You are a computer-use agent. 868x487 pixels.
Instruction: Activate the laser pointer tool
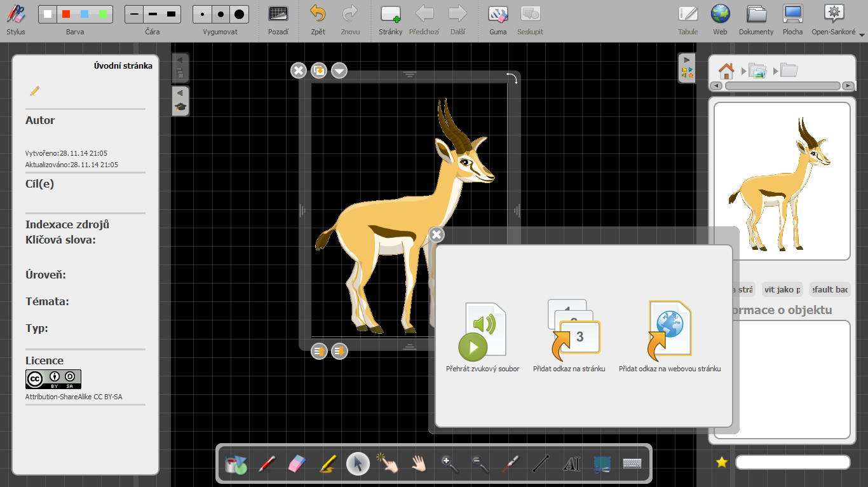[x=510, y=464]
